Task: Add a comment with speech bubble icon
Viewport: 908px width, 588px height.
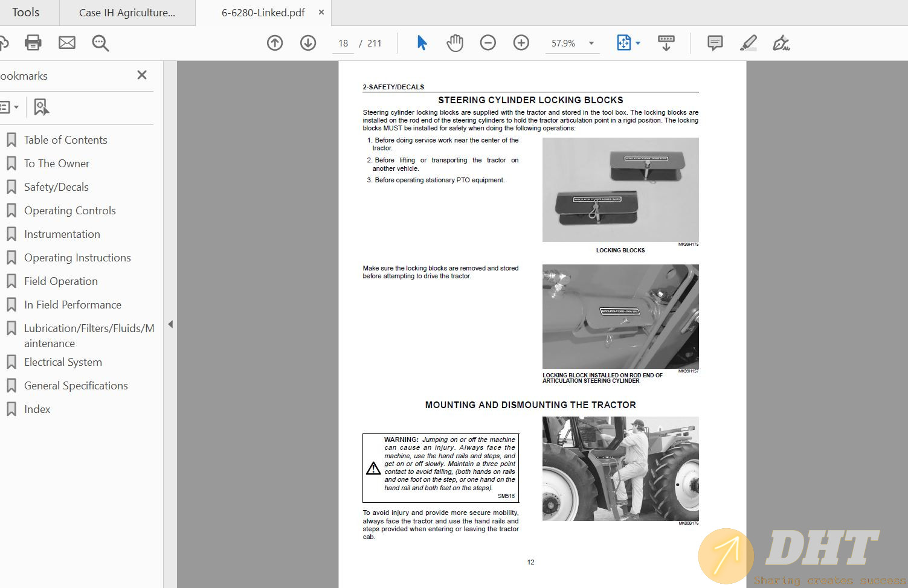Action: coord(715,43)
